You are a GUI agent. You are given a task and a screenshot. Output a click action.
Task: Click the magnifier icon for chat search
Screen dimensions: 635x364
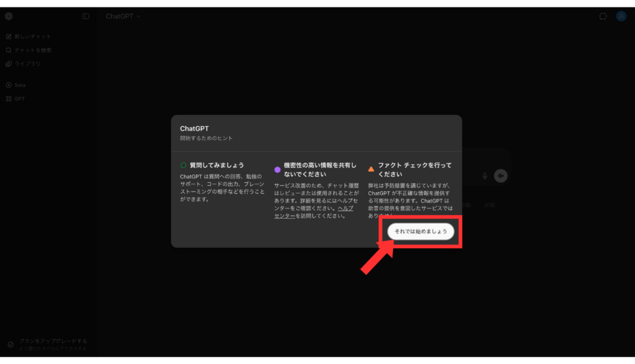tap(9, 50)
